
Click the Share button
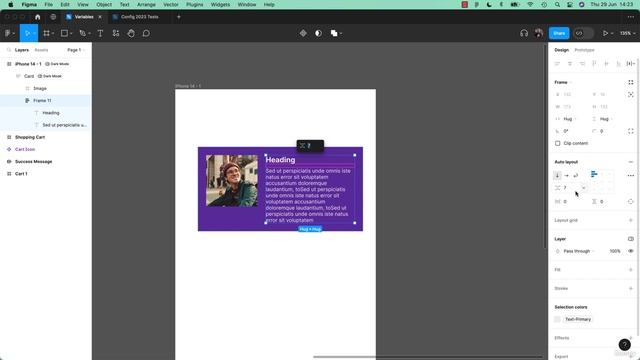559,33
